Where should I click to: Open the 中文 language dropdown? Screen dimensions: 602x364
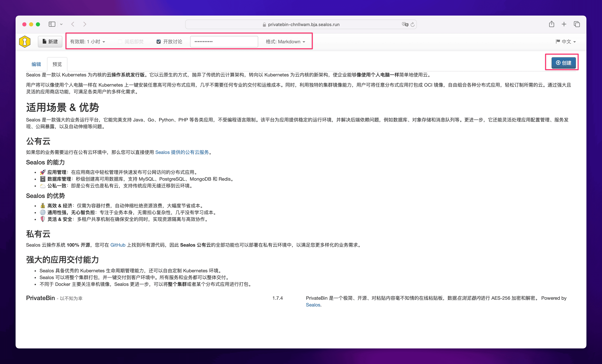(x=566, y=41)
